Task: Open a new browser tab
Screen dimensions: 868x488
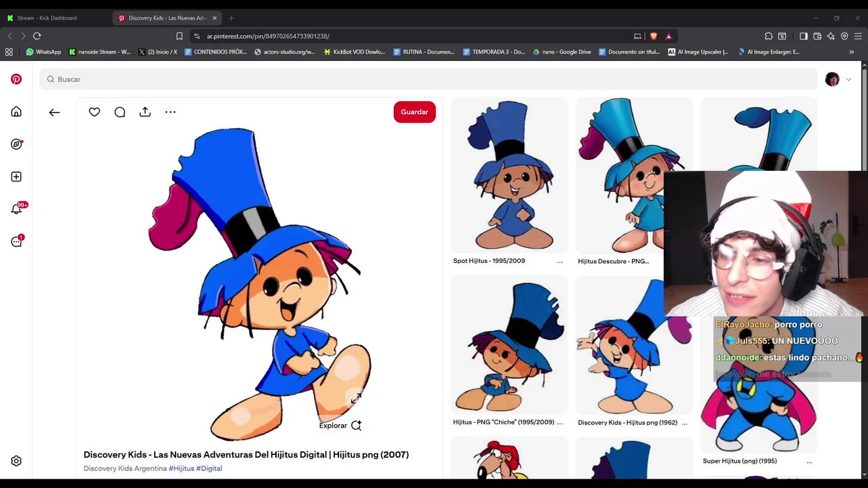Action: (231, 18)
